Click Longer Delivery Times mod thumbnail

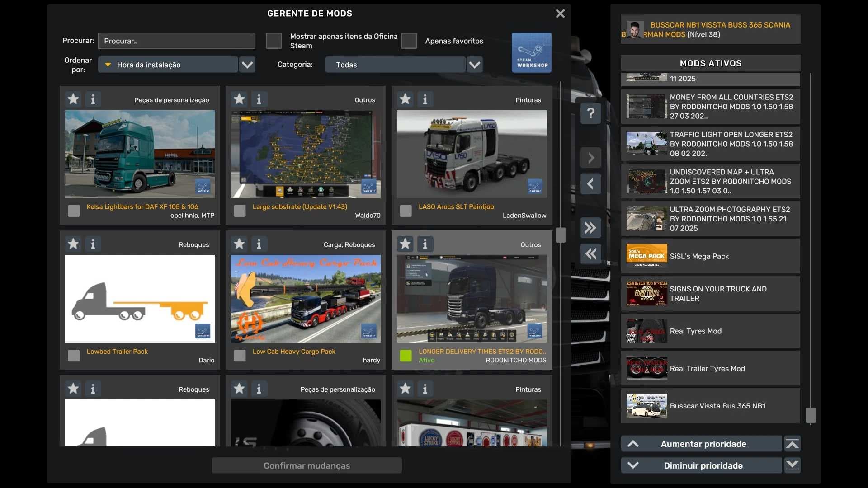[472, 299]
